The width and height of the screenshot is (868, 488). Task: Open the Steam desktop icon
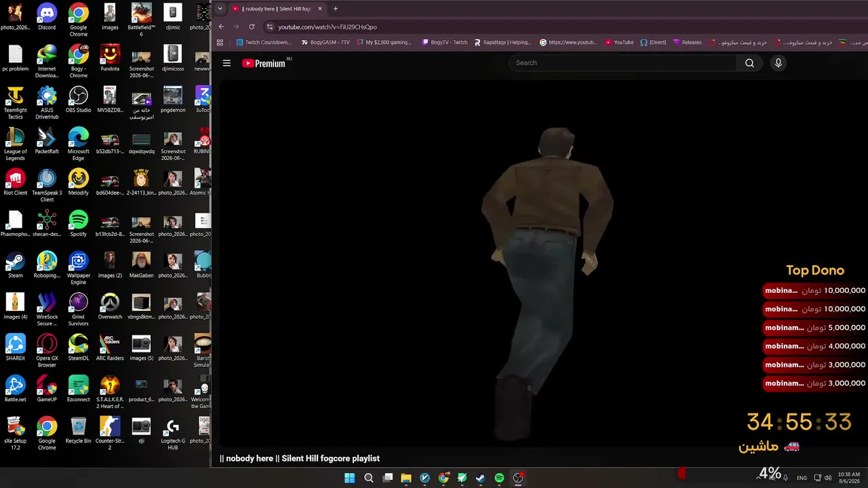click(x=15, y=265)
